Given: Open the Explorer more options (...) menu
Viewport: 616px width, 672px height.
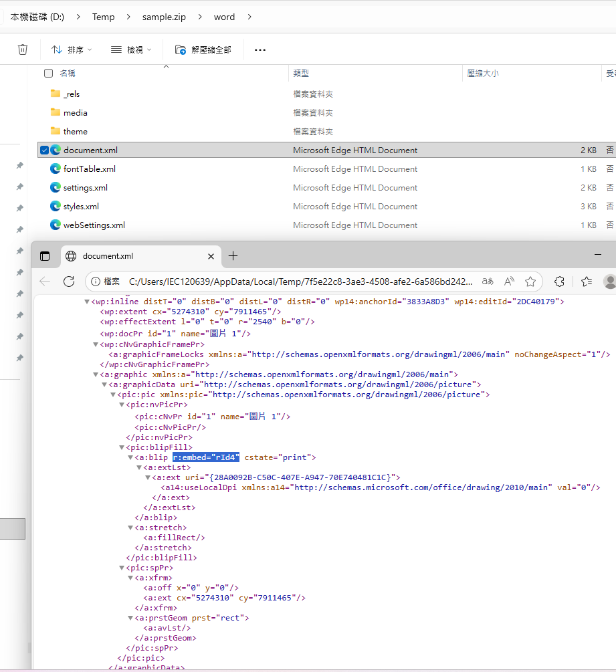Looking at the screenshot, I should [x=260, y=49].
